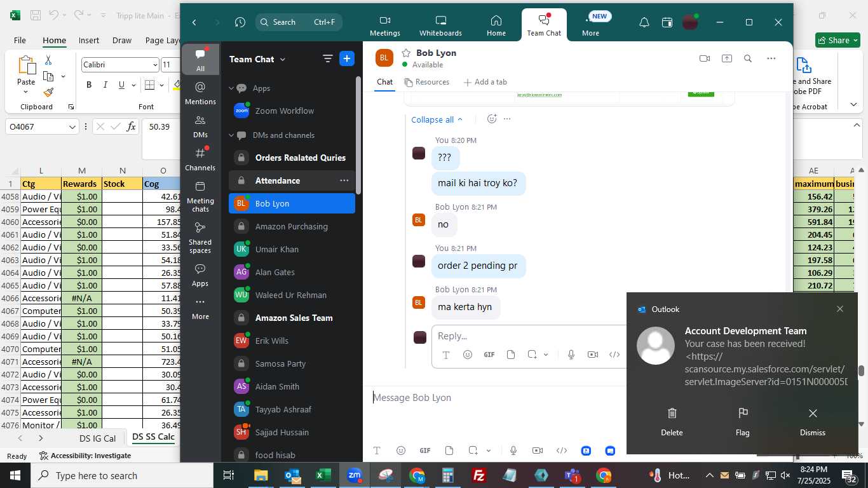Search within Bob Lyon chat

[x=748, y=58]
